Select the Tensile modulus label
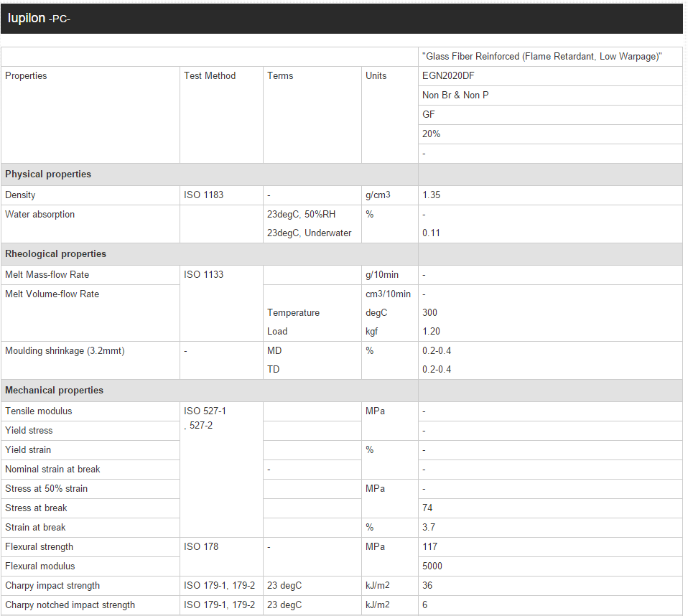688x616 pixels. click(x=39, y=411)
